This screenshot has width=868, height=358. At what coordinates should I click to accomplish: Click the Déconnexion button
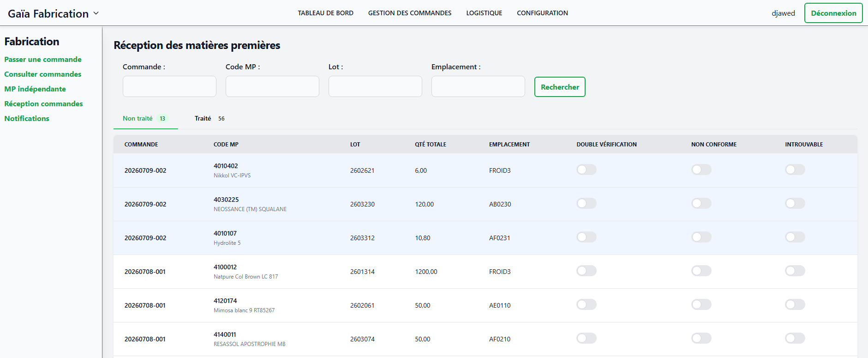point(833,13)
